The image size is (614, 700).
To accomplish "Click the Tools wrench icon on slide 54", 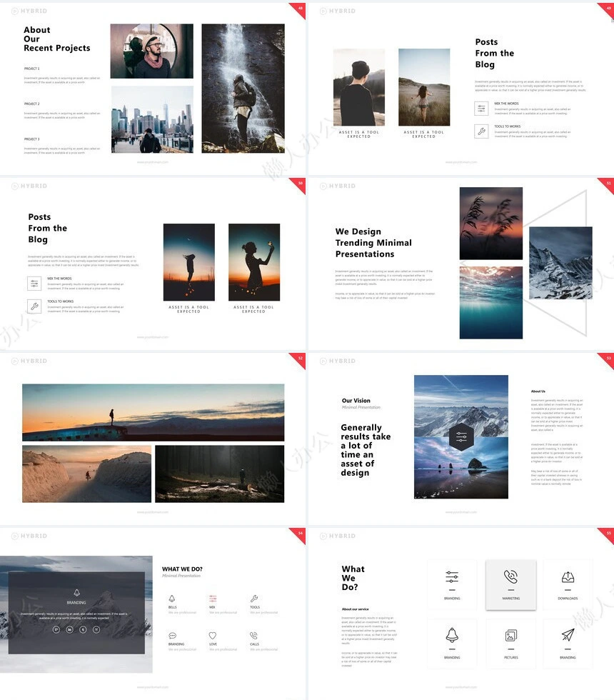I will coord(253,599).
